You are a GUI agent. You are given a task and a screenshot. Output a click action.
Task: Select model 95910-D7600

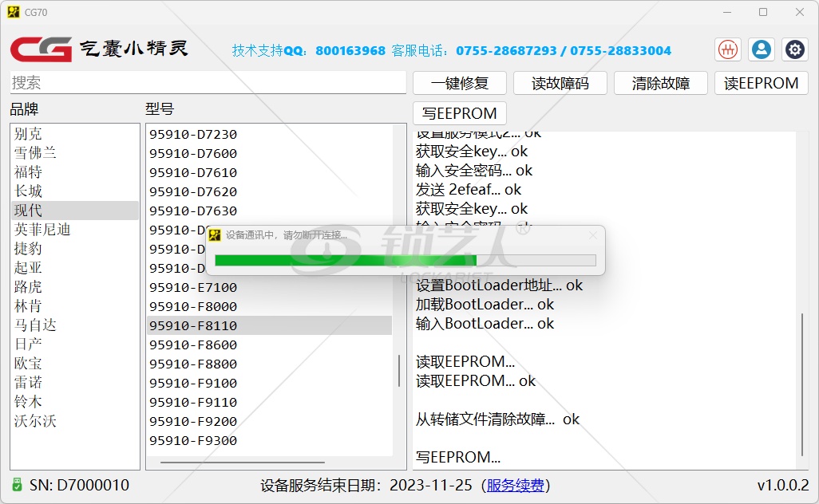coord(270,153)
